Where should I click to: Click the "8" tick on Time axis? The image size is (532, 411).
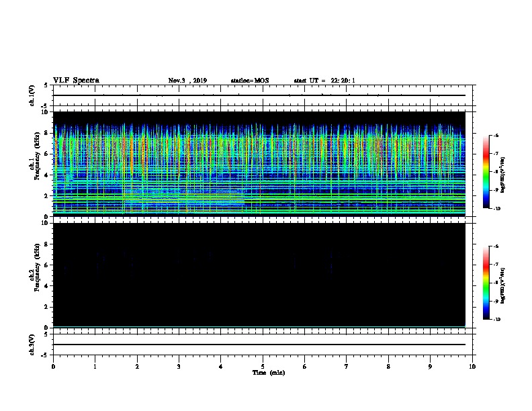point(388,367)
